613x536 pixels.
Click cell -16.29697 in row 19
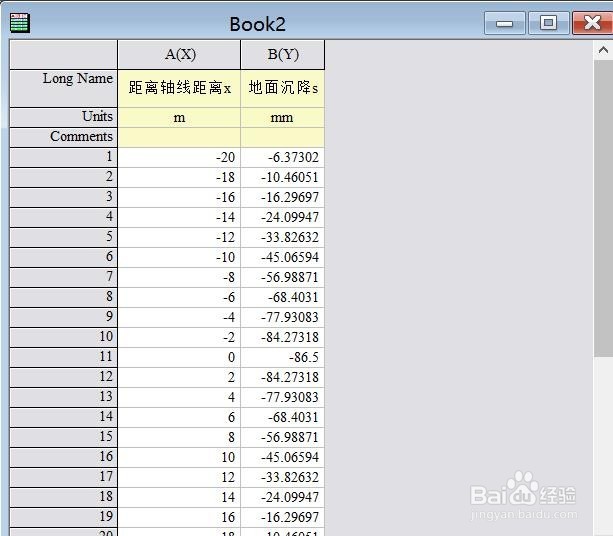pyautogui.click(x=283, y=517)
